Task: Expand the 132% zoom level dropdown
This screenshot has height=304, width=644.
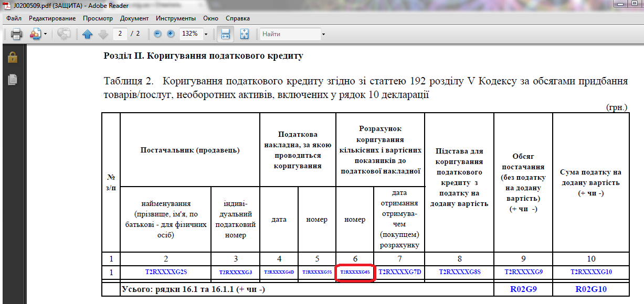Action: click(206, 34)
